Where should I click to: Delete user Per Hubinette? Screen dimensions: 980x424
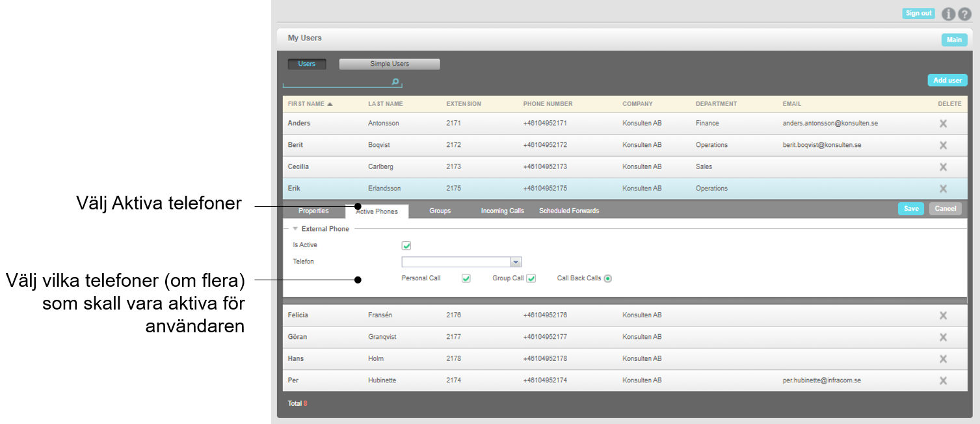943,380
